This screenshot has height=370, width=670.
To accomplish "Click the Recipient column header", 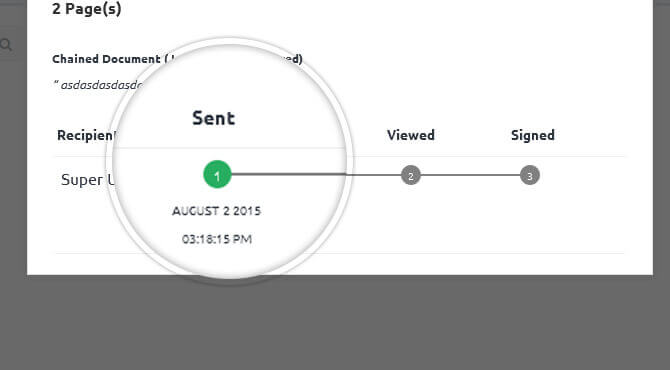I will pyautogui.click(x=86, y=135).
